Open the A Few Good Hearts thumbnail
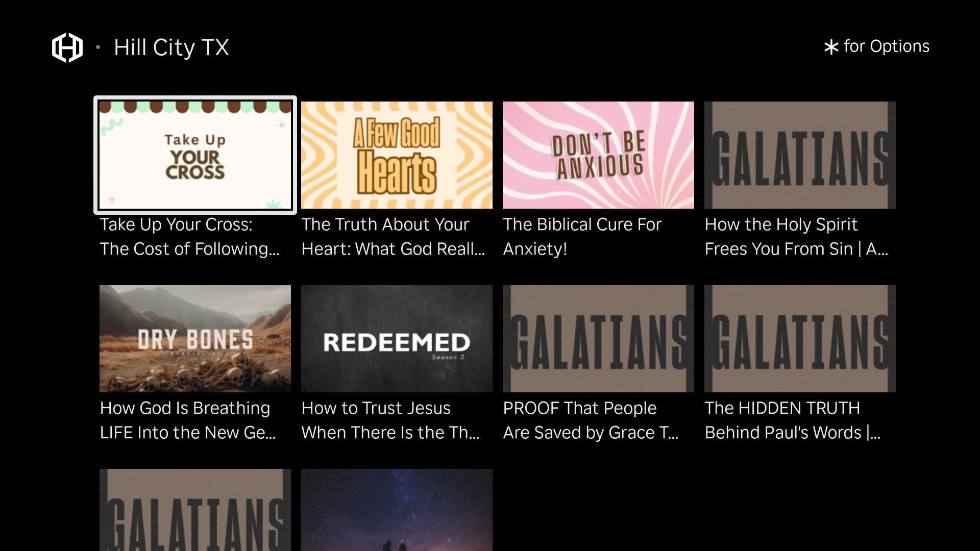The image size is (980, 551). [397, 155]
